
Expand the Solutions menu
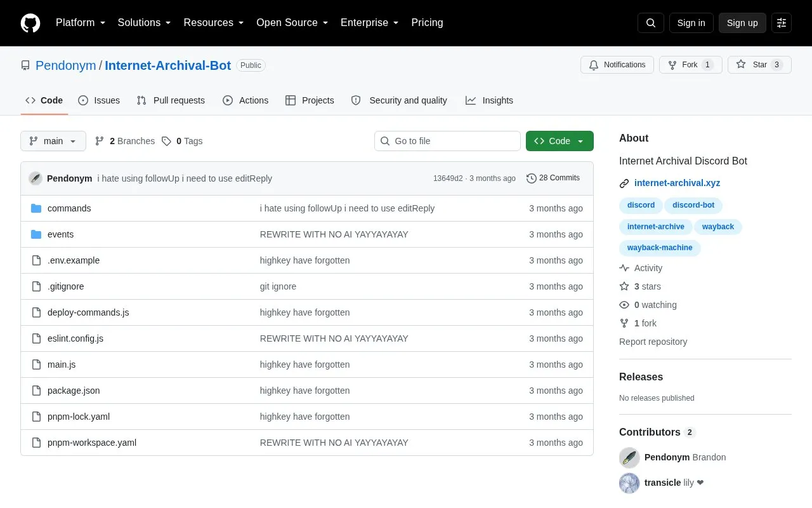point(145,23)
